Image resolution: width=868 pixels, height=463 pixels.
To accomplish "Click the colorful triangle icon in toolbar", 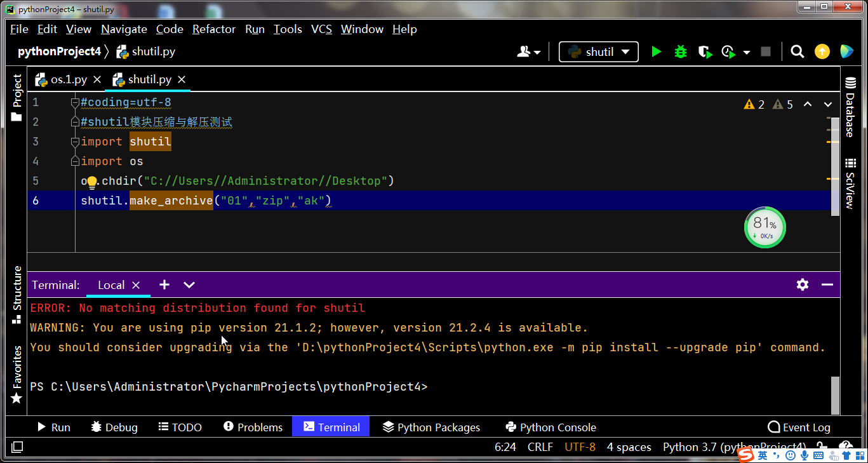I will tap(846, 51).
